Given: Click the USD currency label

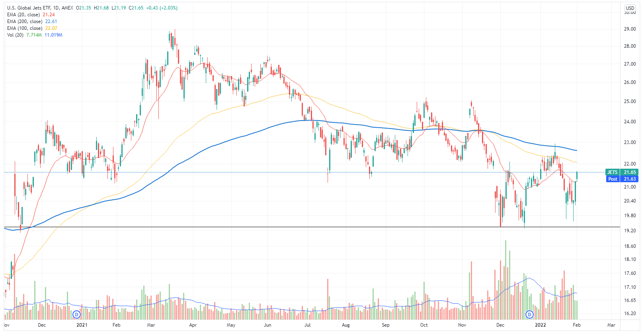Looking at the screenshot, I should pyautogui.click(x=630, y=8).
